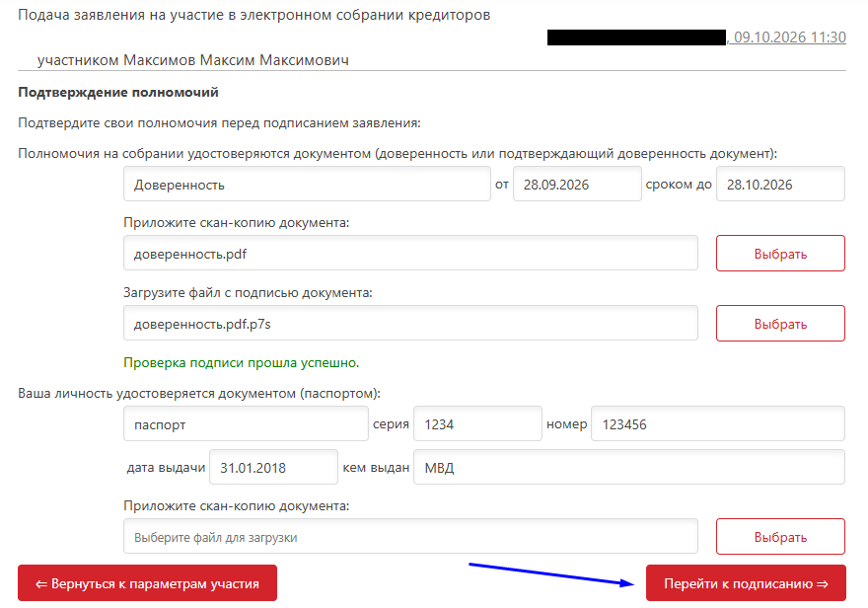This screenshot has width=868, height=608.
Task: Edit the passport series field 1234
Action: tap(477, 424)
